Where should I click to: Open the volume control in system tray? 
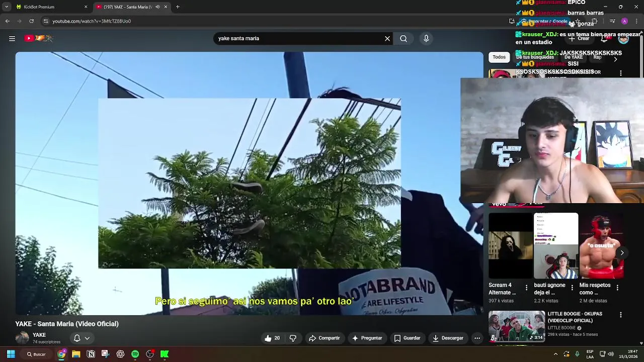pyautogui.click(x=611, y=354)
